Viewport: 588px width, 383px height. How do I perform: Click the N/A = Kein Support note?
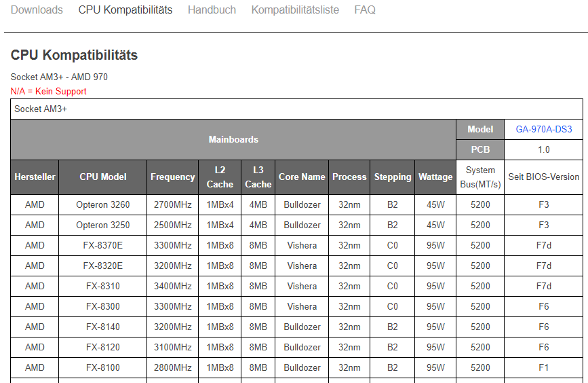tap(48, 91)
